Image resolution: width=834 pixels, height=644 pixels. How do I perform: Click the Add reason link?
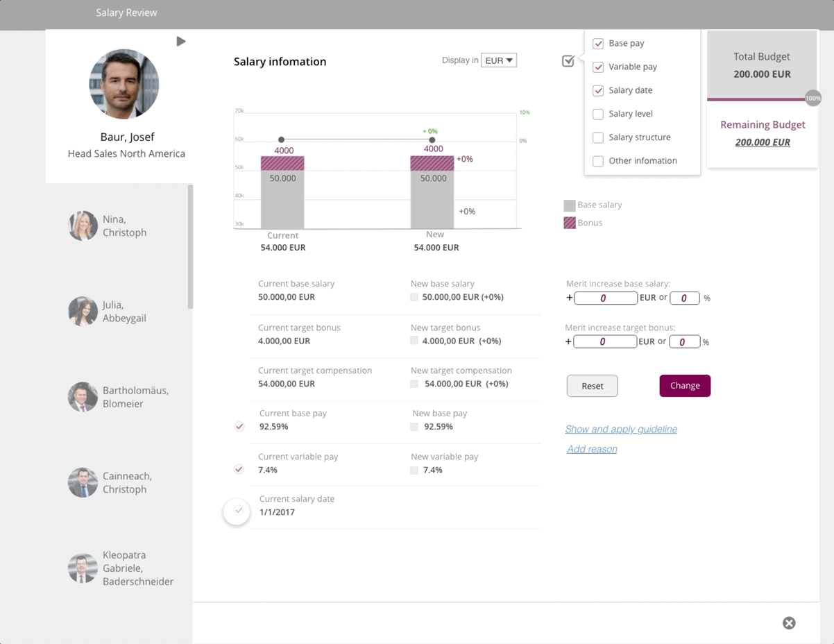pos(592,449)
